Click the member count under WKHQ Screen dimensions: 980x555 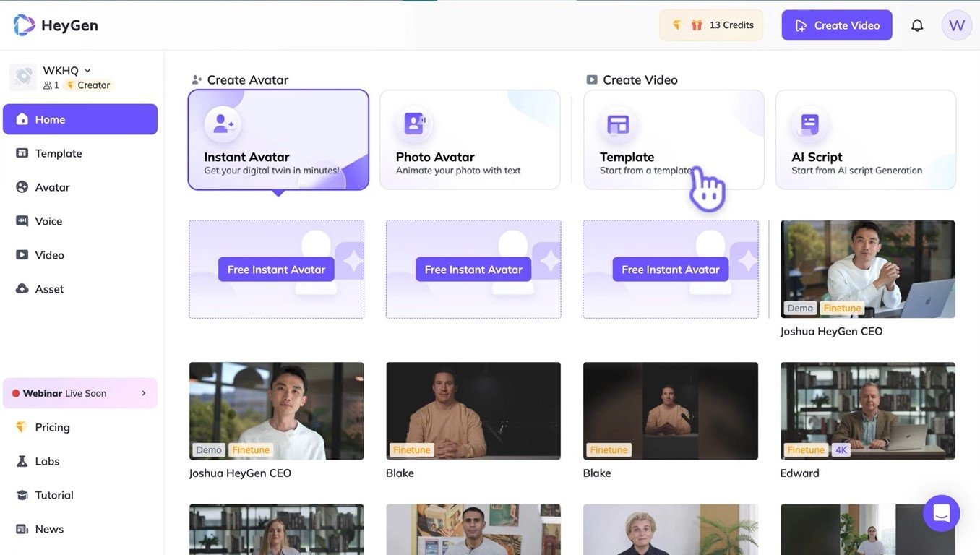[51, 85]
